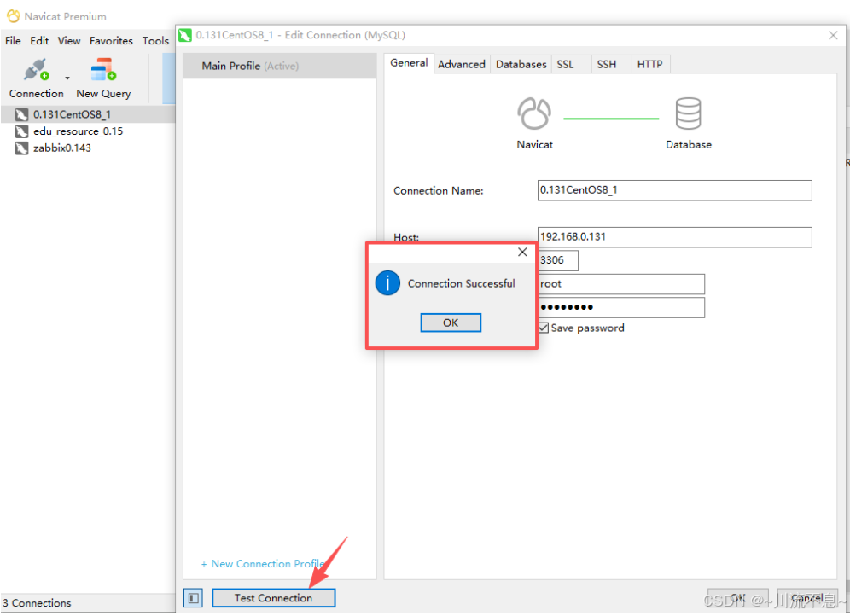Click the Port field showing 3306
The width and height of the screenshot is (850, 616).
tap(558, 260)
